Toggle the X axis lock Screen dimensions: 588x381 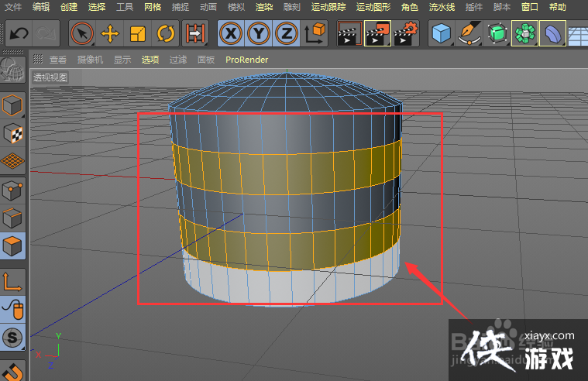coord(230,33)
